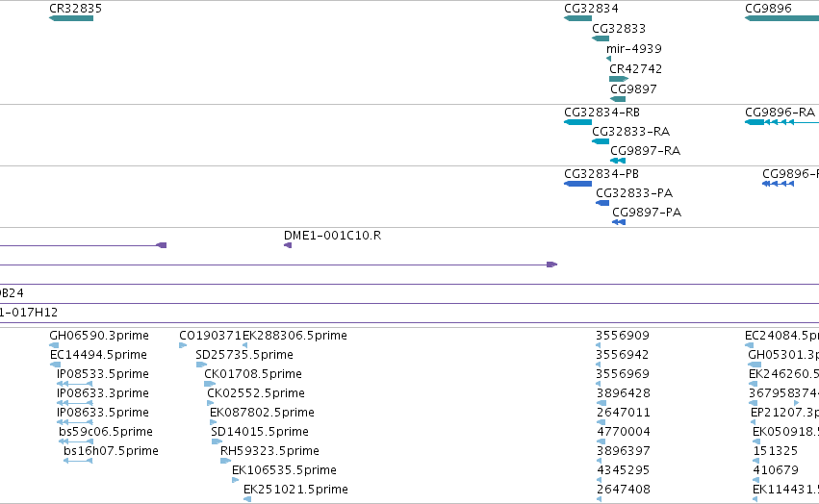
Task: Select the IP08633.3prime EST label
Action: click(102, 393)
